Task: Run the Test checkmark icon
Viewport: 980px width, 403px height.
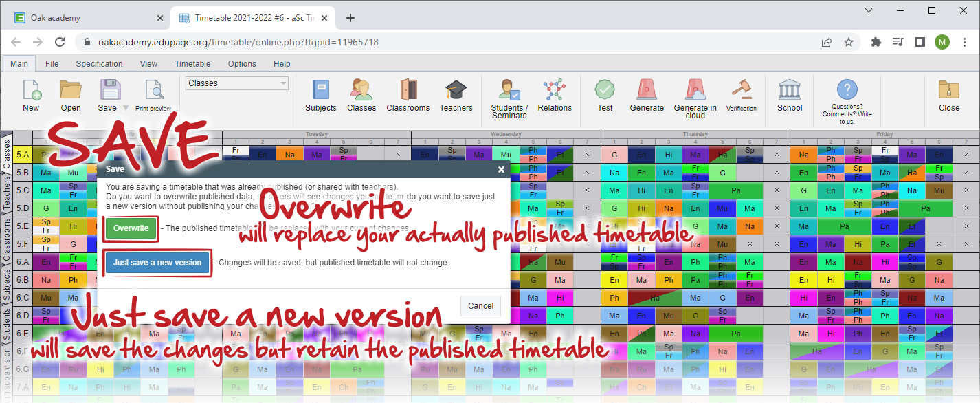Action: coord(605,91)
